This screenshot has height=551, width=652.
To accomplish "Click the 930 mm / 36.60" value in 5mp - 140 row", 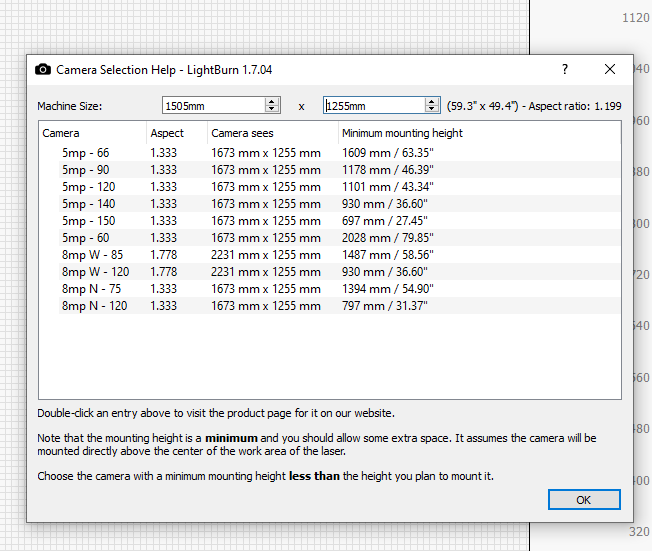I will pos(385,204).
